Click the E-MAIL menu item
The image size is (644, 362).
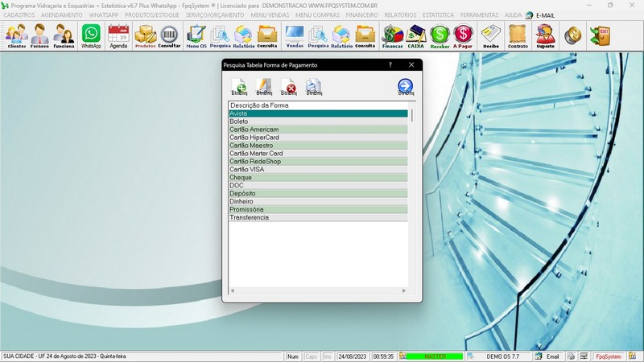click(x=545, y=15)
